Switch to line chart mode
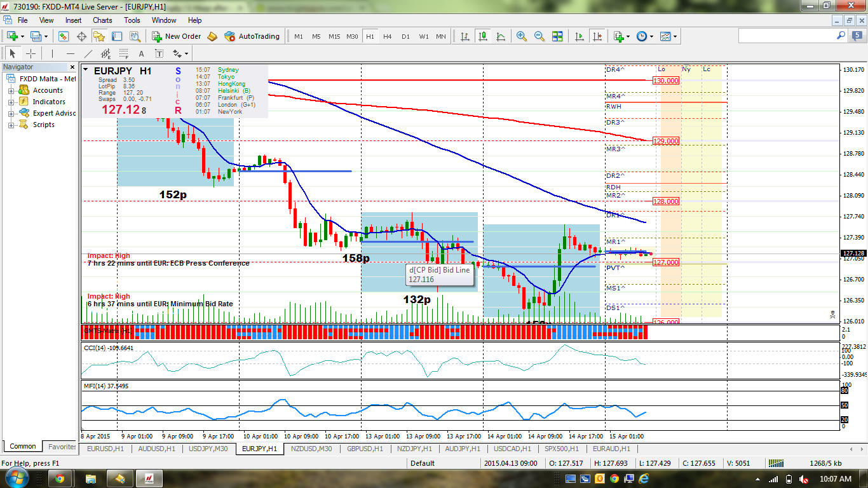The image size is (868, 488). tap(501, 36)
